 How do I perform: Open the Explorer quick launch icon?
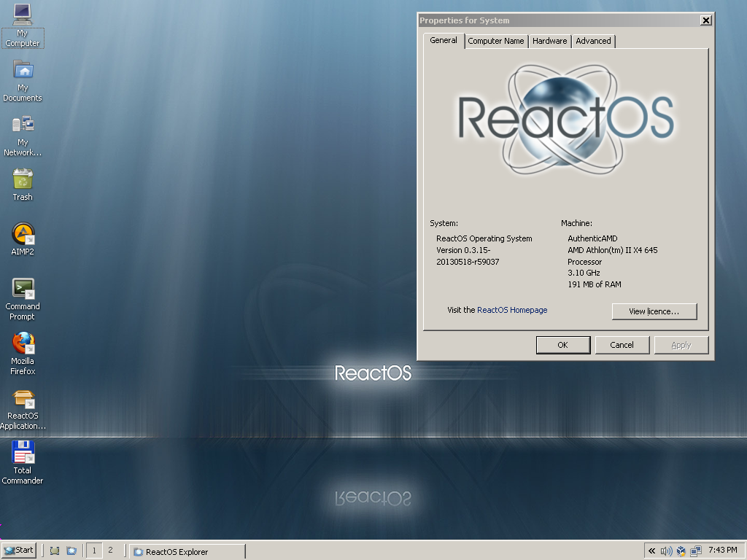click(x=71, y=551)
